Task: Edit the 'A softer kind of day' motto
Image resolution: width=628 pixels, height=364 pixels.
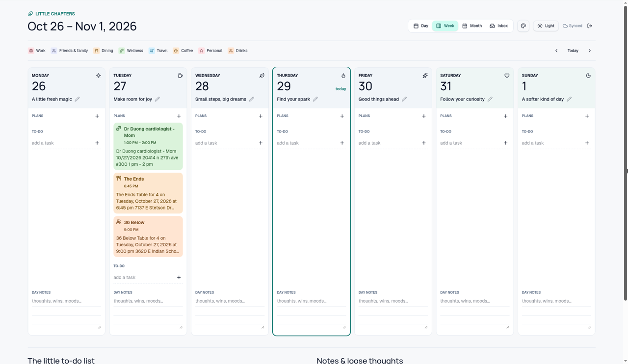Action: [x=569, y=99]
